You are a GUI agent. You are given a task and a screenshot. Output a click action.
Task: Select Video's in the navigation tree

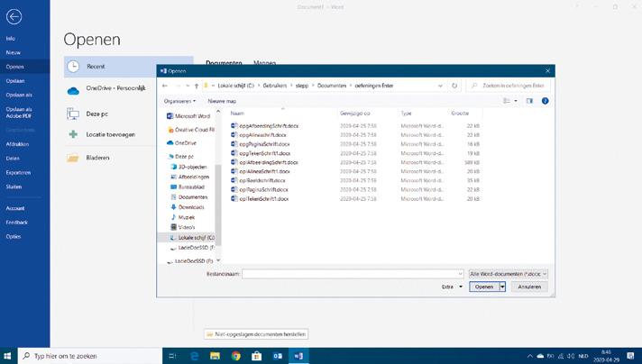click(x=183, y=227)
